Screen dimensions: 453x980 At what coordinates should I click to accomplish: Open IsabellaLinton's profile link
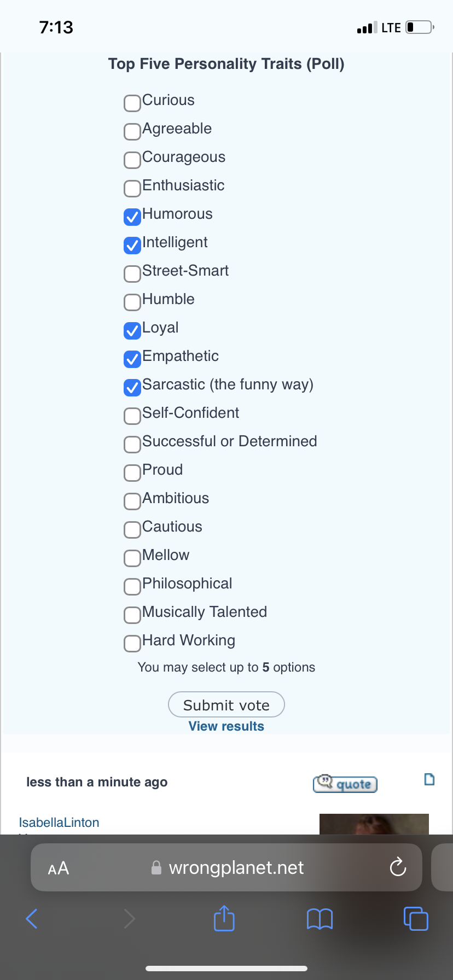point(59,822)
